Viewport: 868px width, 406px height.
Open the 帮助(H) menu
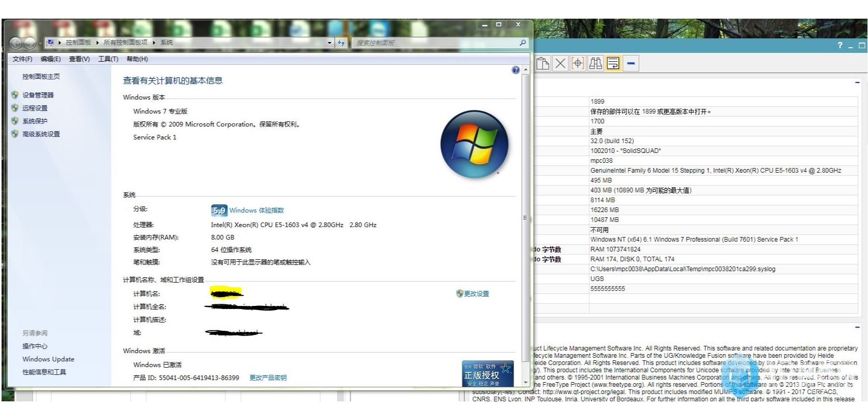coord(137,59)
